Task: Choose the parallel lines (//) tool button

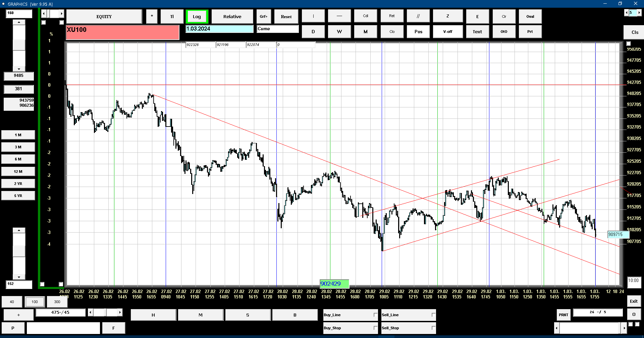Action: (418, 16)
